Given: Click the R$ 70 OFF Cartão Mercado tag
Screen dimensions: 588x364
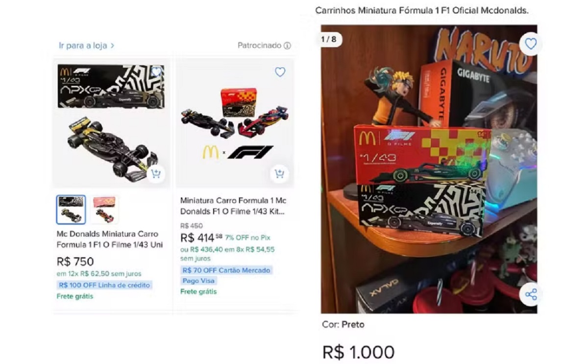Looking at the screenshot, I should click(226, 270).
